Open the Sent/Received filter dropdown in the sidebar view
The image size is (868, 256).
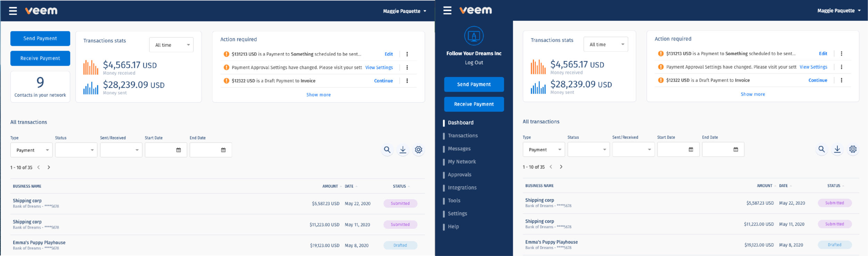tap(634, 150)
